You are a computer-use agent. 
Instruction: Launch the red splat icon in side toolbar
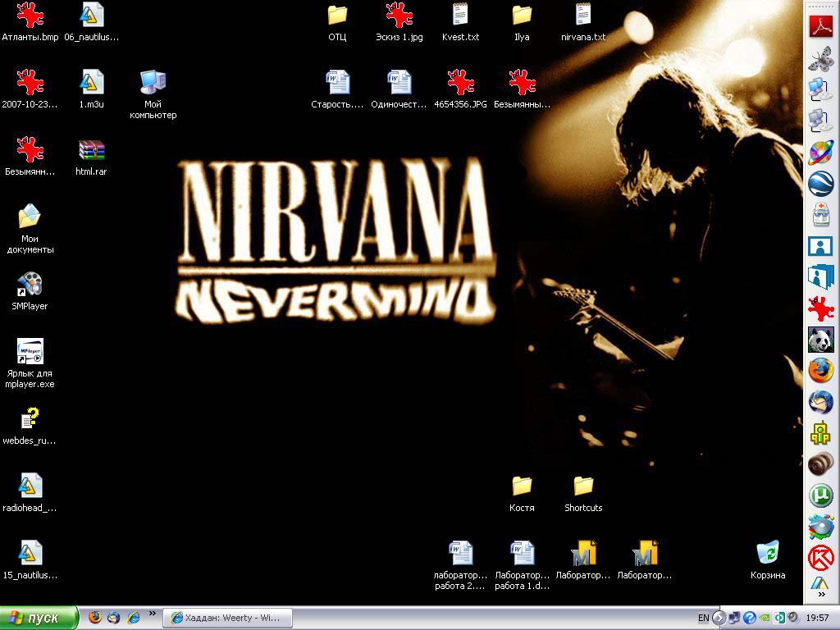click(x=820, y=308)
